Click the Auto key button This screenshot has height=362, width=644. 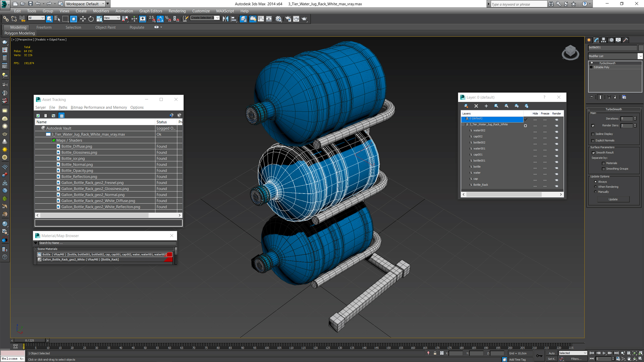pos(551,353)
